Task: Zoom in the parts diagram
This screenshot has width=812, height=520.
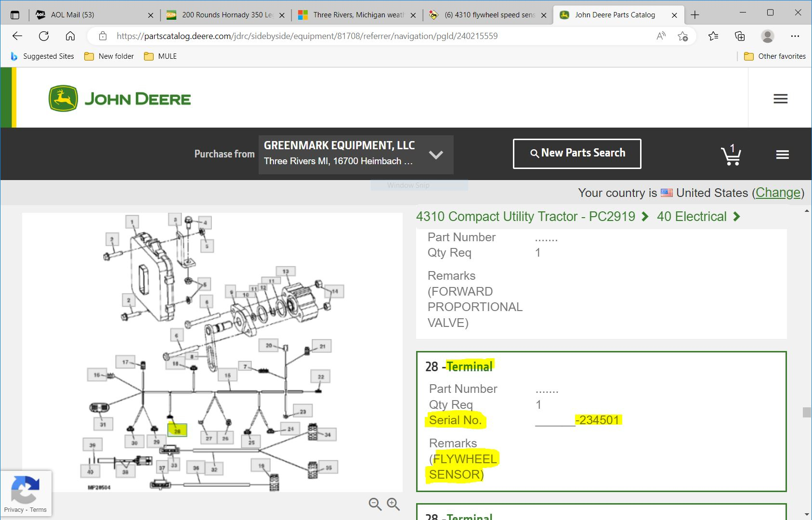Action: (x=393, y=504)
